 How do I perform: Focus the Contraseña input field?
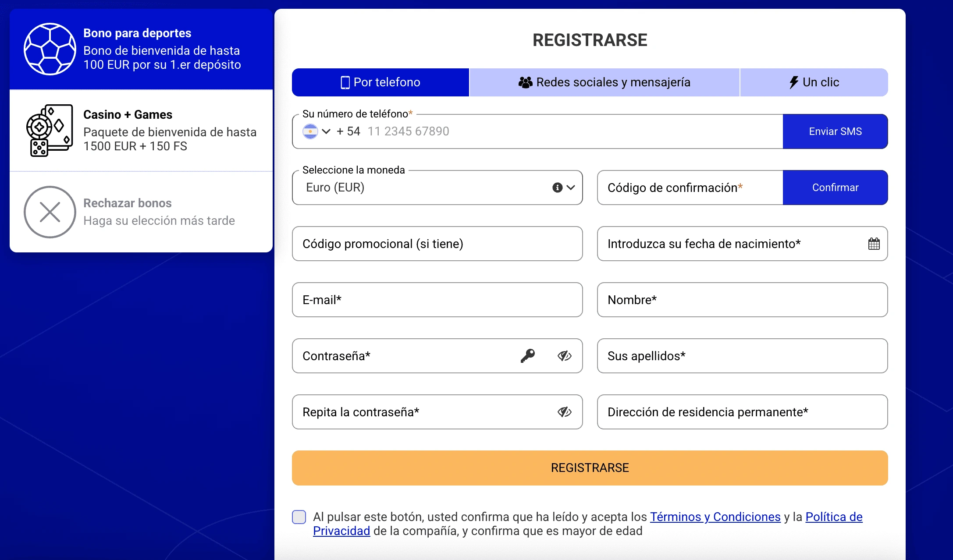click(437, 356)
